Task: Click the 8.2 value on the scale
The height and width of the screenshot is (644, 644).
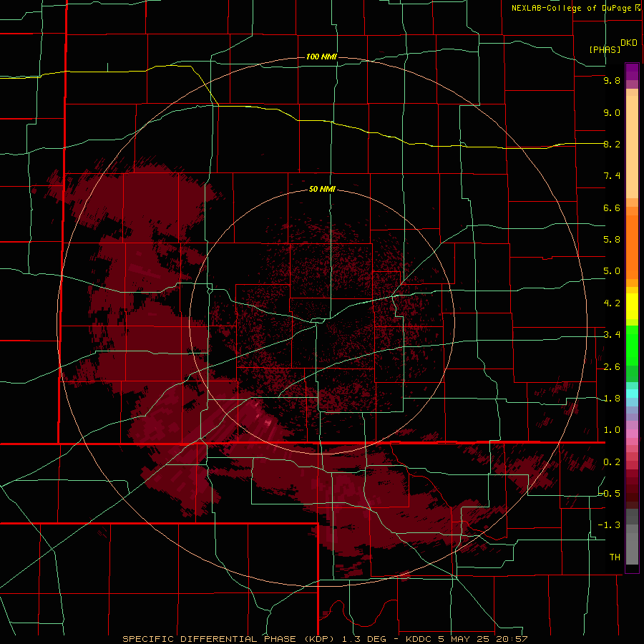Action: (x=612, y=144)
